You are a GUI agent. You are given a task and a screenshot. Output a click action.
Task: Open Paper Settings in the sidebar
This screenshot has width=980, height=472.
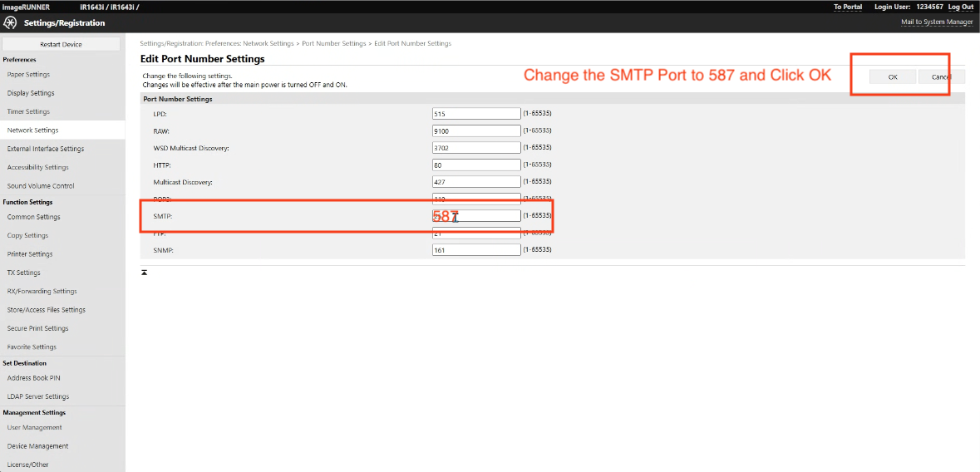(29, 75)
